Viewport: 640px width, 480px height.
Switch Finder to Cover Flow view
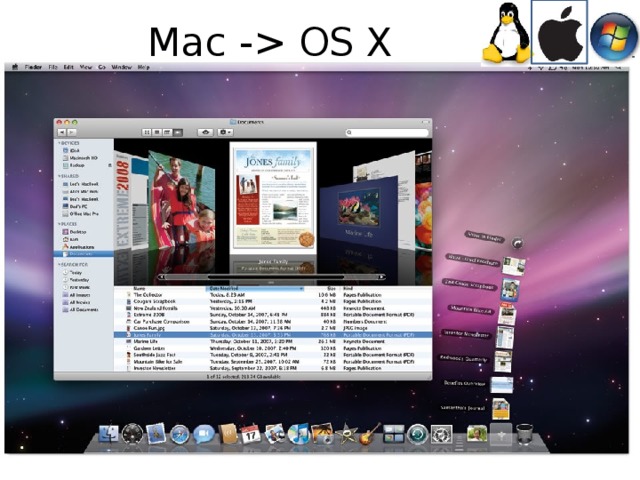point(178,132)
